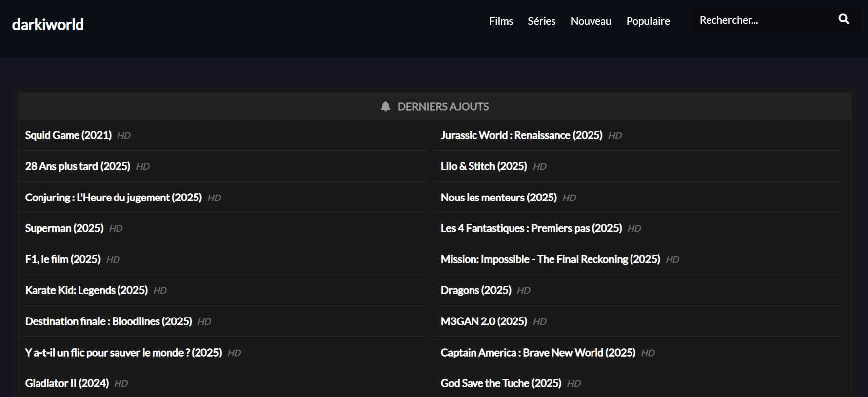Screen dimensions: 868x397
Task: Click the bell icon beside Derniers Ajouts
Action: click(x=385, y=107)
